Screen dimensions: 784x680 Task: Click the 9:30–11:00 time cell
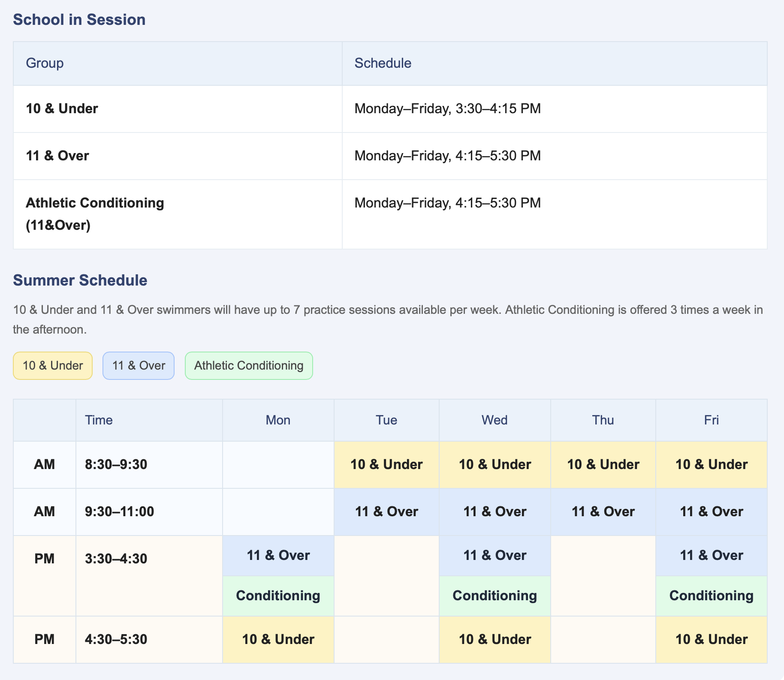click(149, 512)
